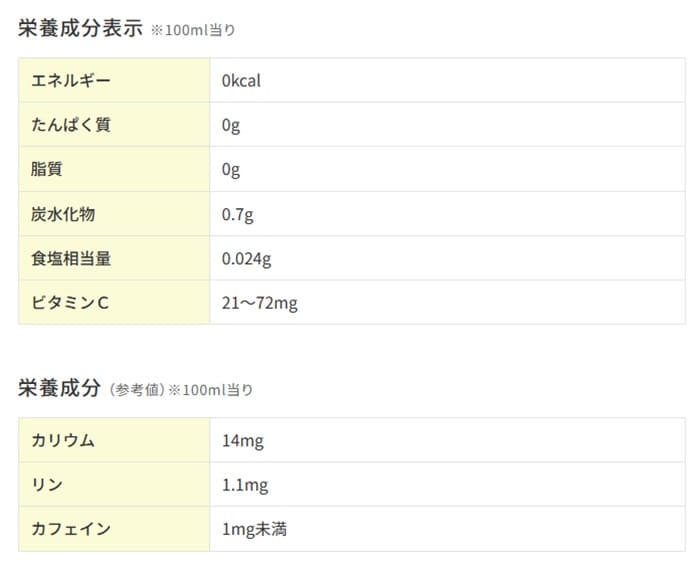Select the カフェイン row label
This screenshot has width=700, height=565.
coord(71,529)
